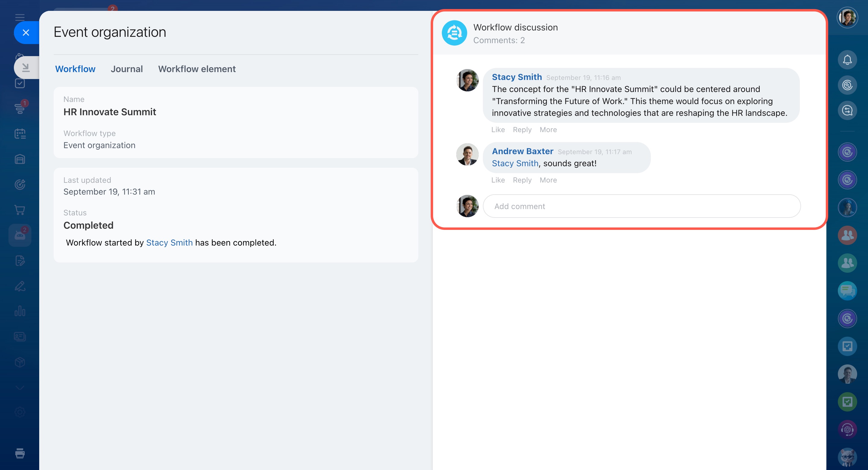Close the Event organization slider panel
Screen dimensions: 868x470
pyautogui.click(x=26, y=33)
